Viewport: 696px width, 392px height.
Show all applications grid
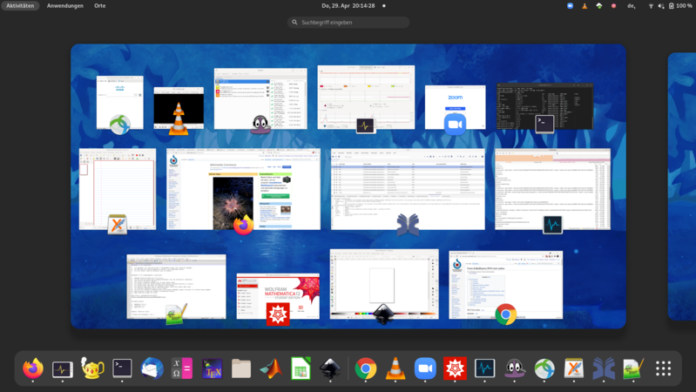[x=663, y=368]
